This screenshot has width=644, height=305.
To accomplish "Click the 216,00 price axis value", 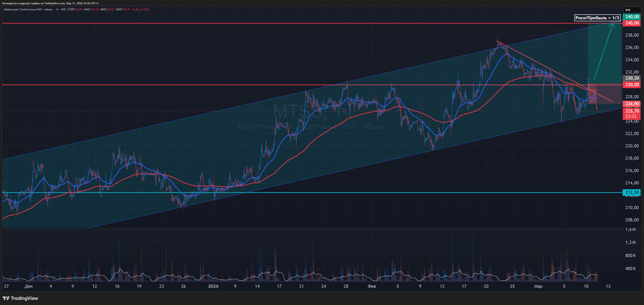I will point(631,170).
